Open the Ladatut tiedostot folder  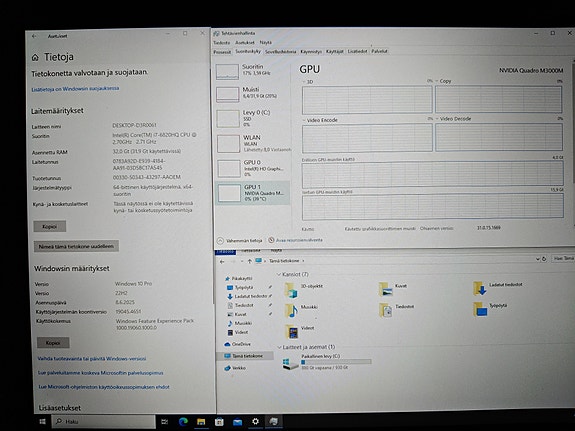(480, 288)
